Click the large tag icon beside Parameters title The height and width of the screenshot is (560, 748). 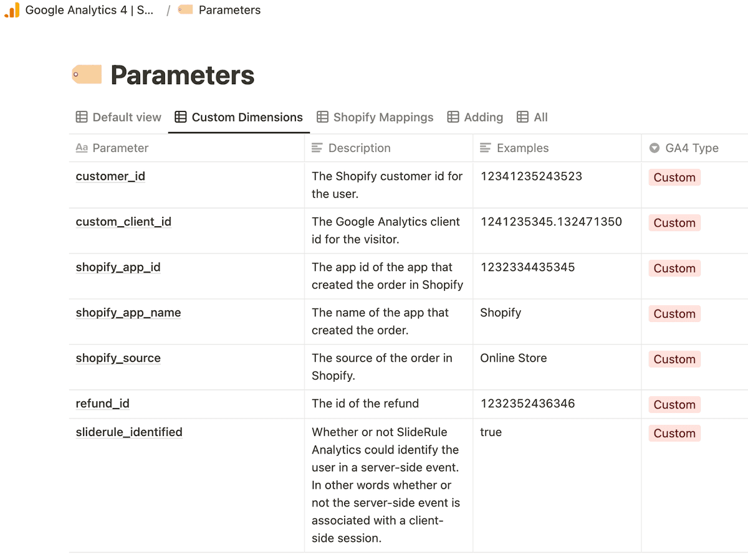(87, 75)
